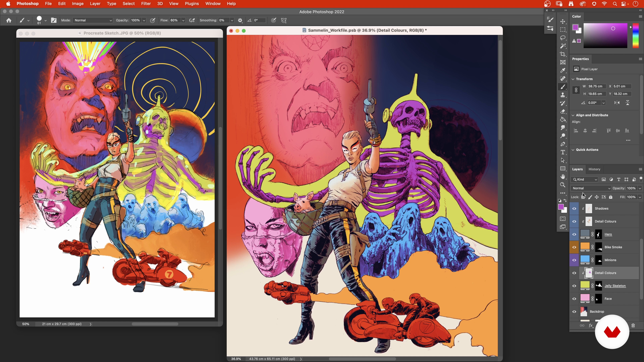Select the Path Selection tool
This screenshot has width=644, height=362.
[563, 160]
